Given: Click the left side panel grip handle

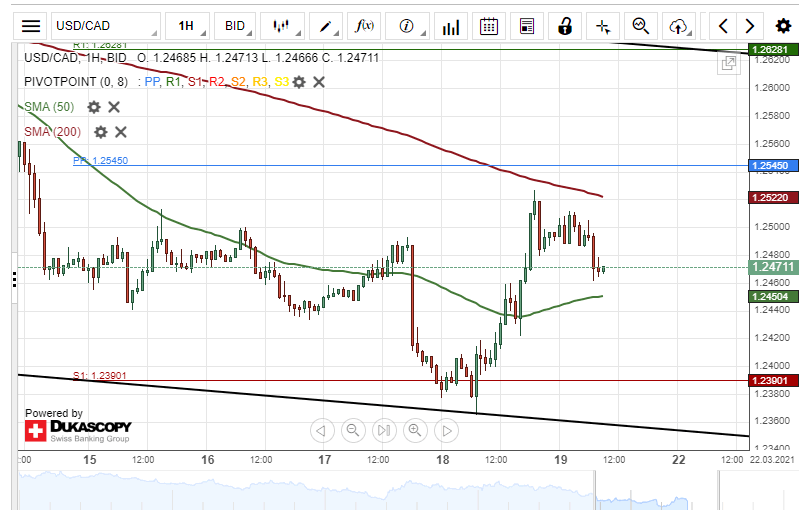Looking at the screenshot, I should click(14, 279).
